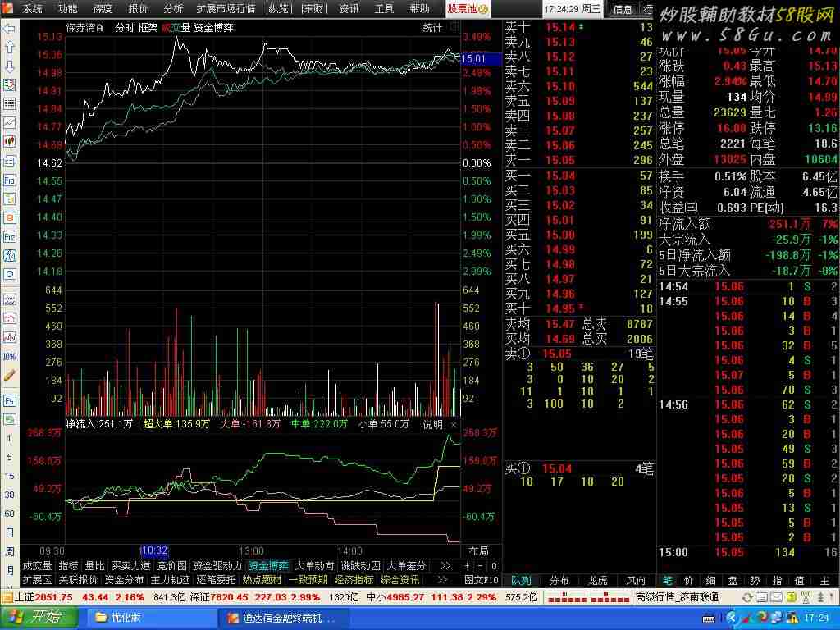Open the 图文F10 button
The height and width of the screenshot is (630, 840).
(x=482, y=580)
